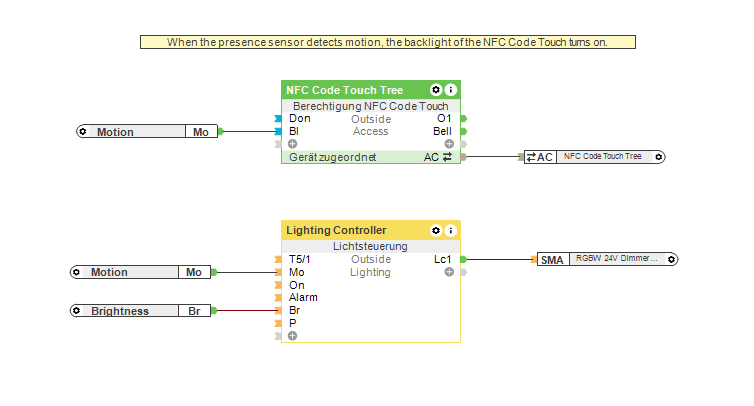Click info icon on Lighting Controller header
Viewport: 754px width, 406px height.
coord(451,230)
